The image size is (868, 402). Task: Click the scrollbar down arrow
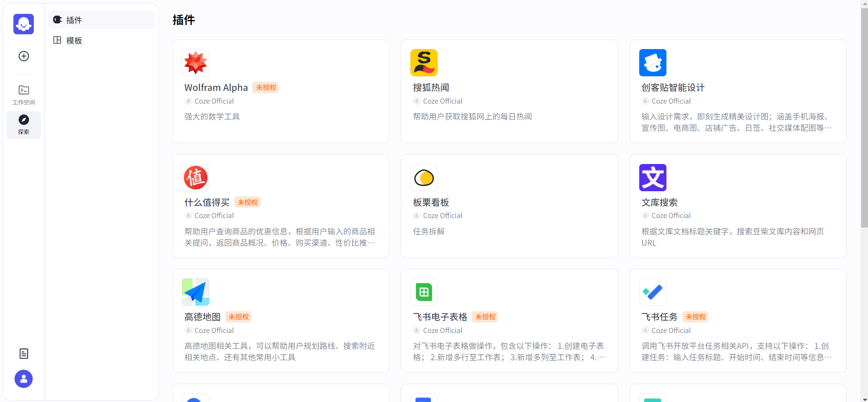(864, 399)
